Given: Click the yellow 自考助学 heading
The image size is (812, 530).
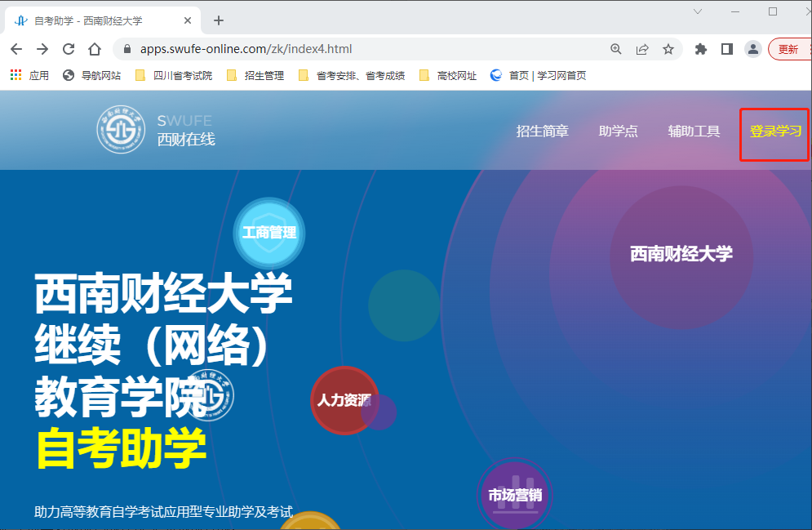Looking at the screenshot, I should coord(121,448).
